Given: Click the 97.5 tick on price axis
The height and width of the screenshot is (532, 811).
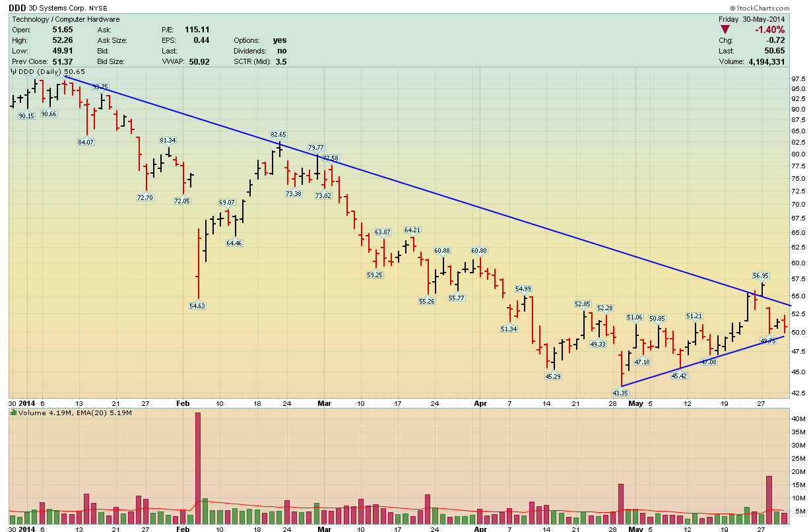Looking at the screenshot, I should click(x=797, y=79).
